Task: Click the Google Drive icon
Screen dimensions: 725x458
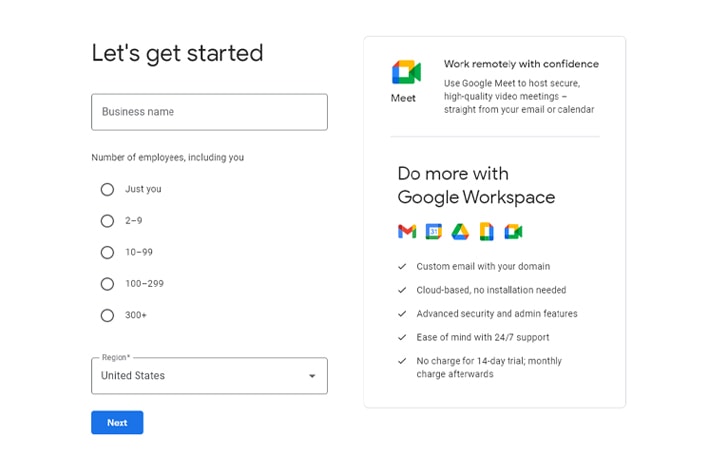Action: pos(460,232)
